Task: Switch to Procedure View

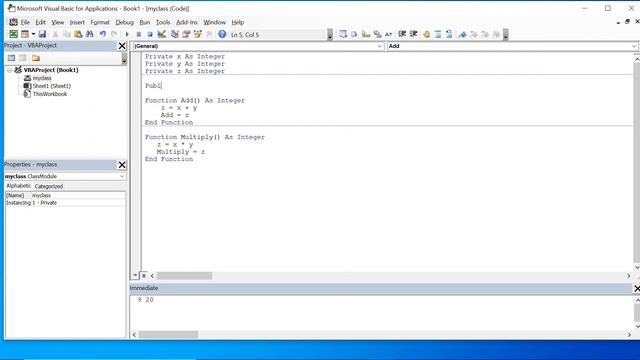Action: pyautogui.click(x=135, y=276)
